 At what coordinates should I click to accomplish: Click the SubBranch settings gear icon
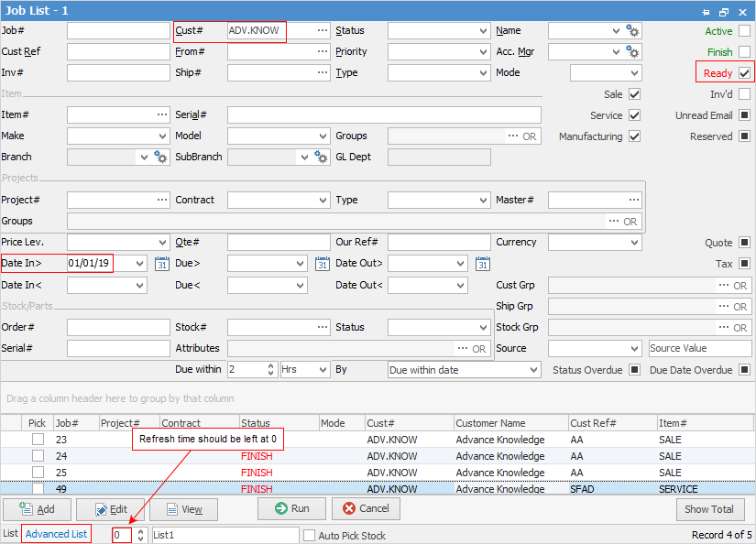[x=322, y=157]
